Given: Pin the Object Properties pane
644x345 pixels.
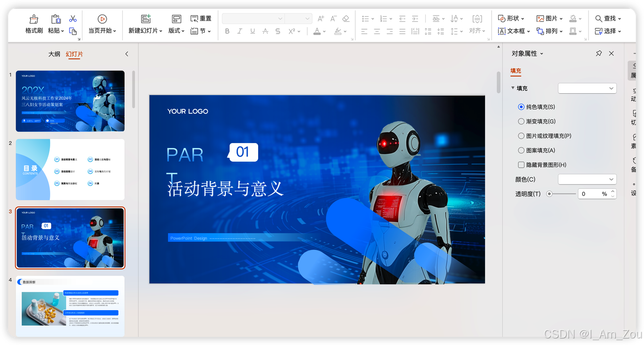Looking at the screenshot, I should (599, 53).
